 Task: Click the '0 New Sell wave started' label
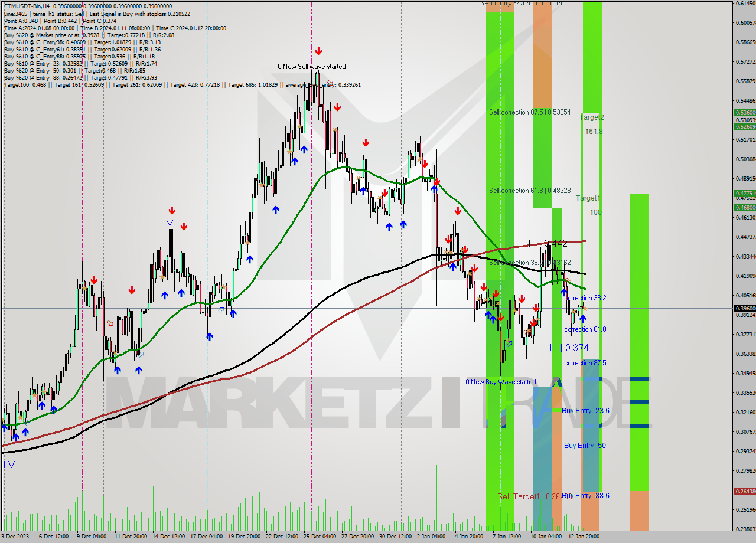(312, 67)
